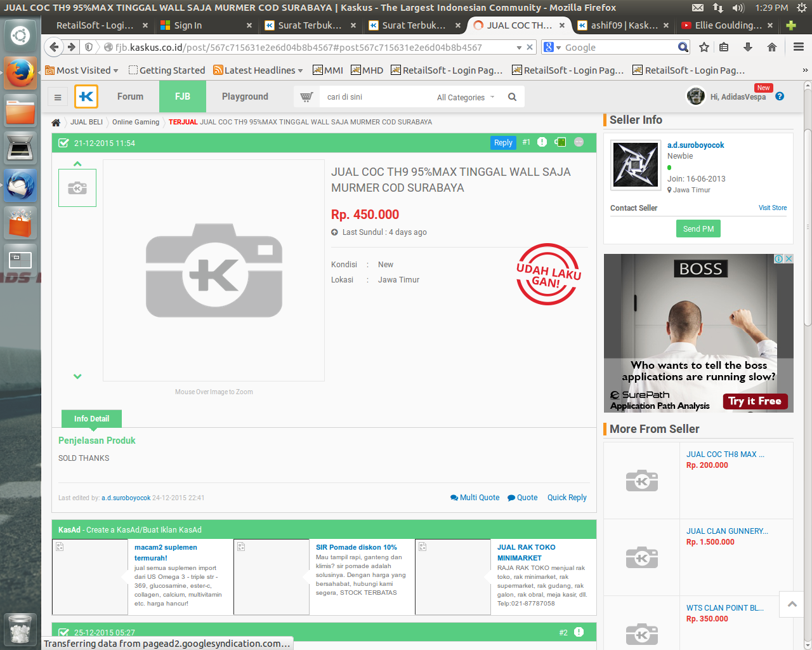
Task: Open the Files folder in launcher
Action: 20,110
